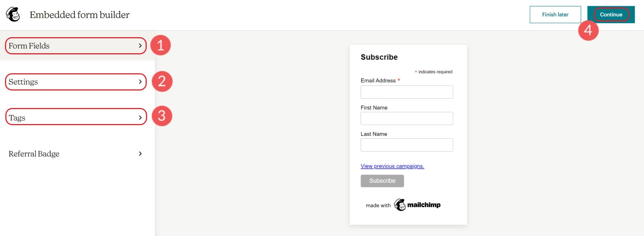The height and width of the screenshot is (236, 644).
Task: Click the red asterisk beside Email Address
Action: click(398, 80)
